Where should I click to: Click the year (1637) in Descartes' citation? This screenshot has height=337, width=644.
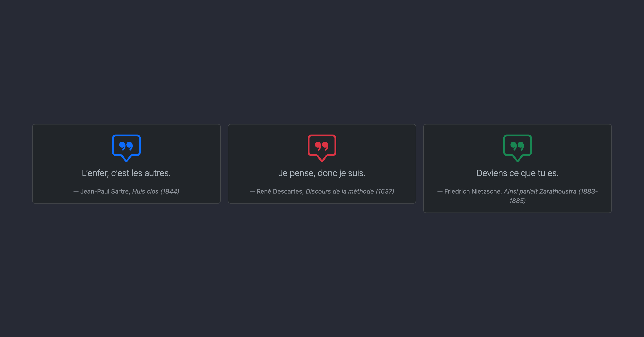coord(385,191)
